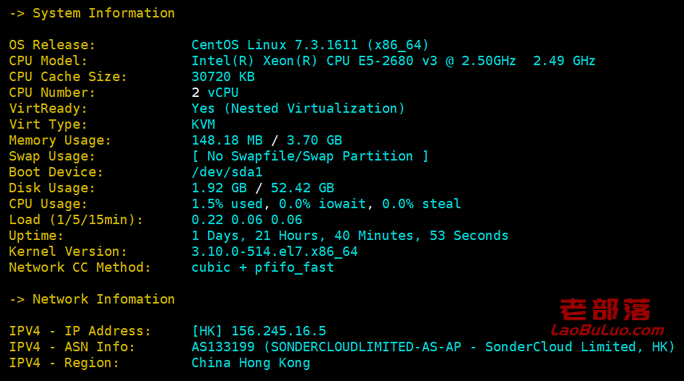Click the cubic + pfifo_fast text
Screen dimensions: 684x381
(x=263, y=267)
